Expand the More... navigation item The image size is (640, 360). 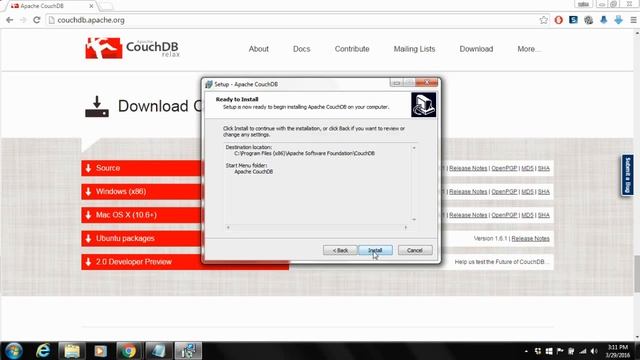(x=529, y=49)
